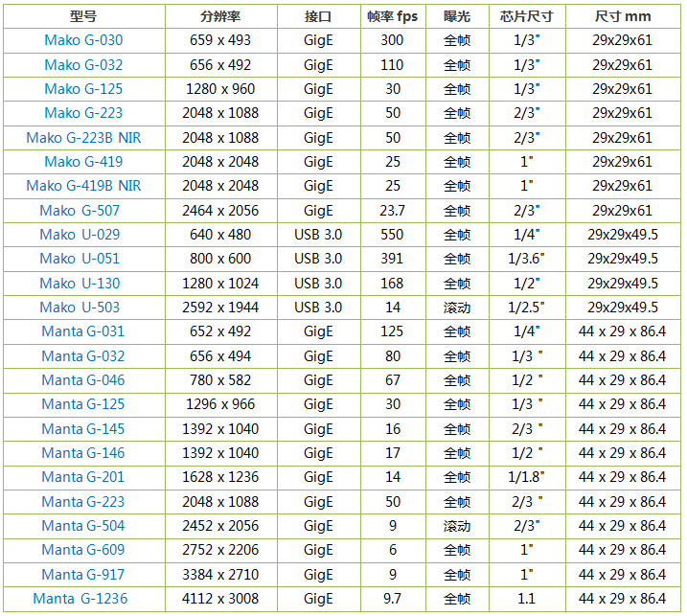Open the Mako G-223B NIR link

[83, 138]
